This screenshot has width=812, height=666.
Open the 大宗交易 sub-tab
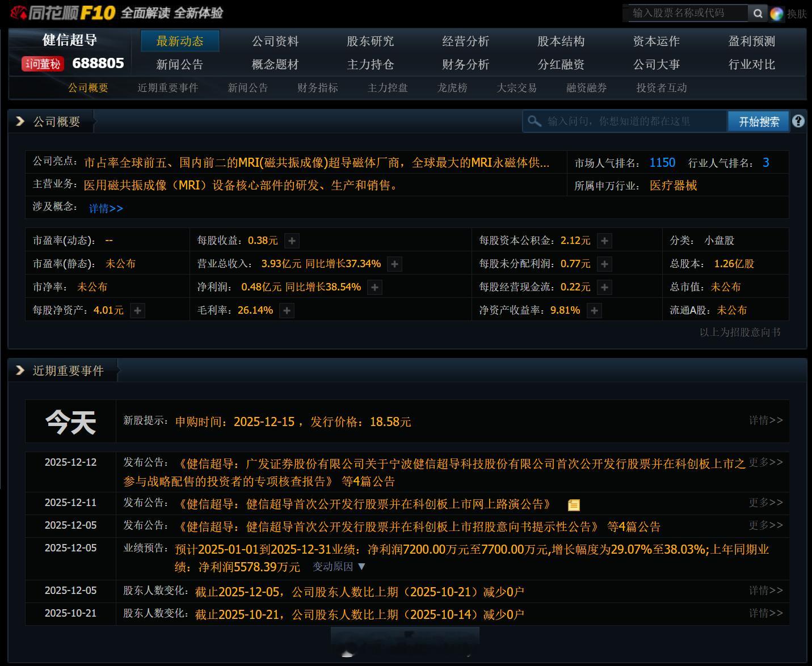pos(516,88)
